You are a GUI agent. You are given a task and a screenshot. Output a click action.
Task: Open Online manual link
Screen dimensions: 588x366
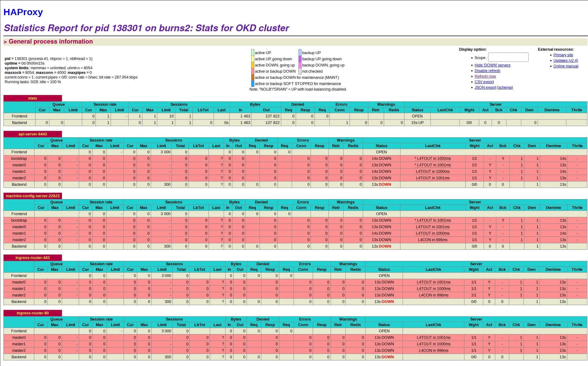coord(566,66)
